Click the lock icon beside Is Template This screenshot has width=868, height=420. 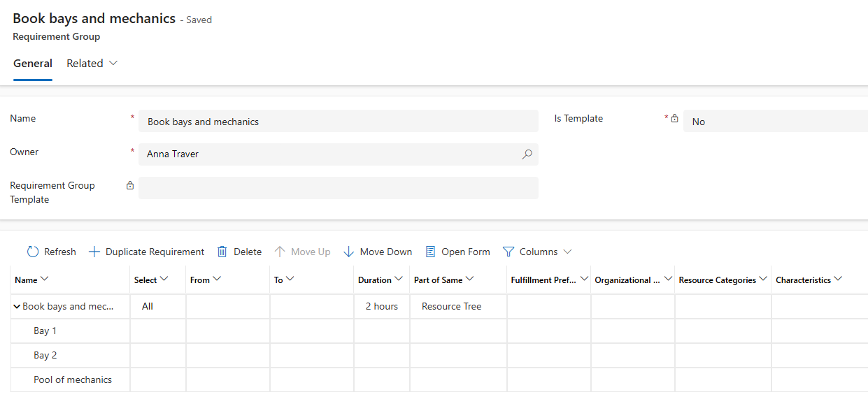tap(675, 118)
